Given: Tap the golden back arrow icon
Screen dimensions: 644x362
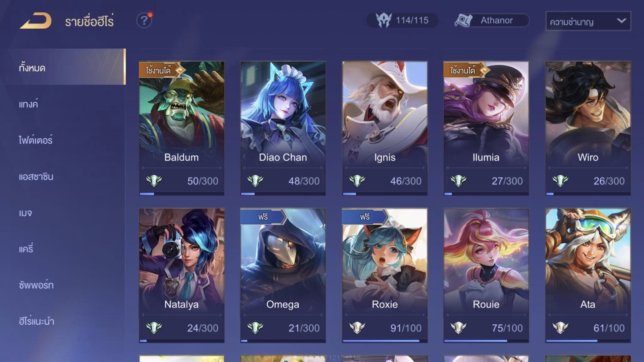Looking at the screenshot, I should coord(36,21).
